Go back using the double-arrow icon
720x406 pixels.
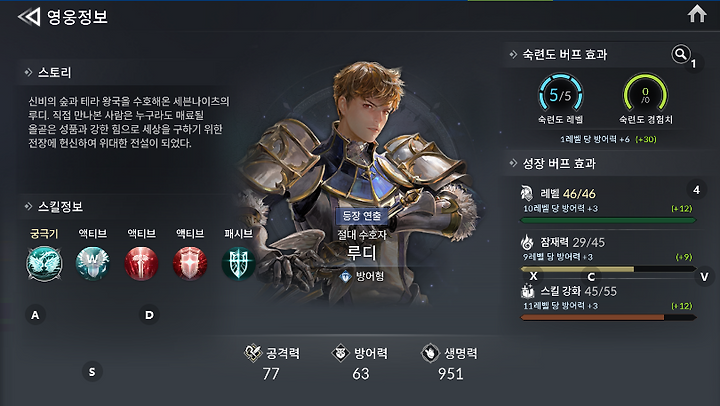coord(29,17)
